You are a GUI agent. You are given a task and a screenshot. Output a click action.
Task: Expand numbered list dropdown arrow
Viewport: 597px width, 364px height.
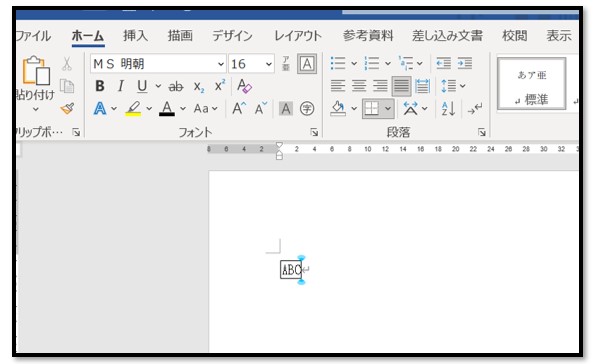(388, 64)
